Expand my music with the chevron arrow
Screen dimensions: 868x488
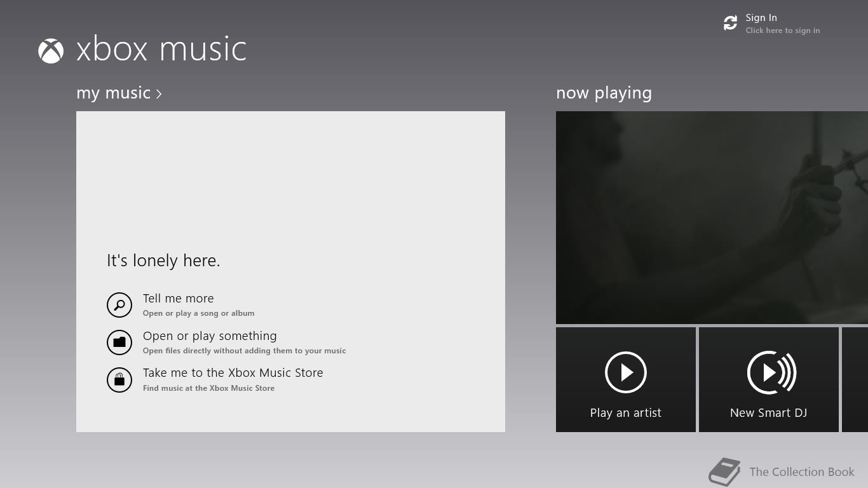click(x=159, y=94)
